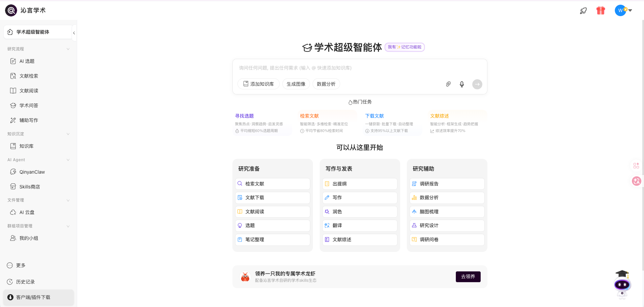The height and width of the screenshot is (307, 644).
Task: Open the user account dropdown arrow
Action: [630, 10]
